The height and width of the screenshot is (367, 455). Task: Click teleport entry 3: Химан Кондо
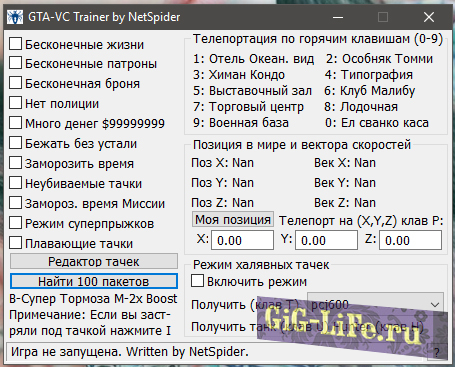239,75
